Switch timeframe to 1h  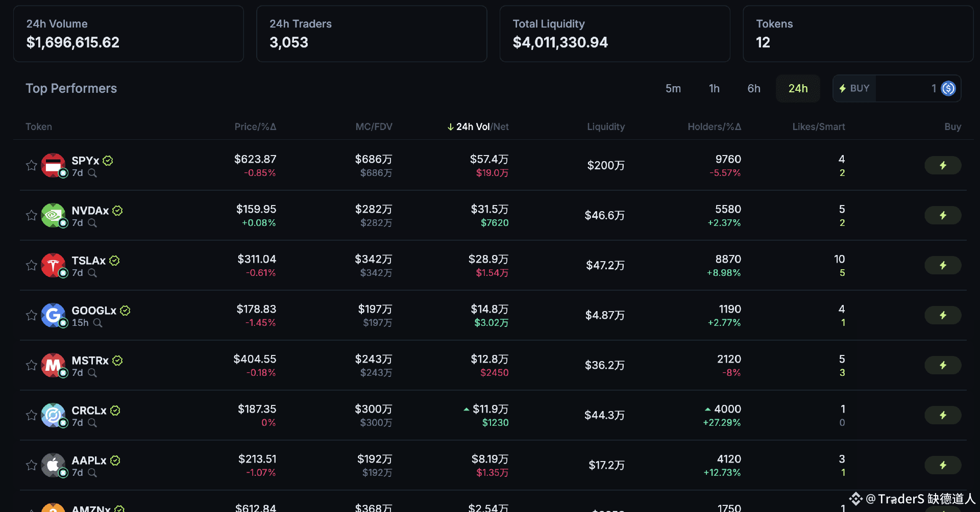pos(714,88)
